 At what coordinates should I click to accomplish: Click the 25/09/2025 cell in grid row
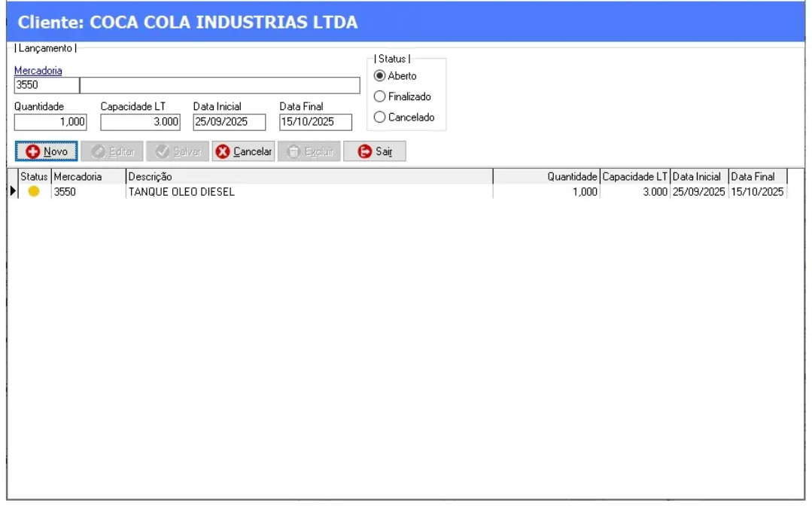coord(699,191)
